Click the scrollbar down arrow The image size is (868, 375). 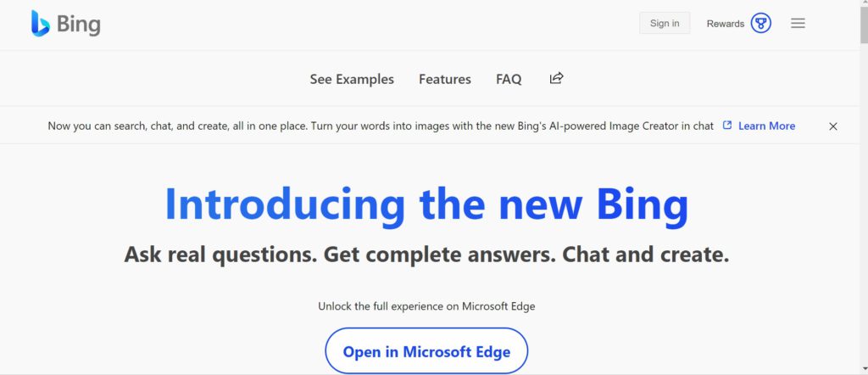[x=864, y=368]
